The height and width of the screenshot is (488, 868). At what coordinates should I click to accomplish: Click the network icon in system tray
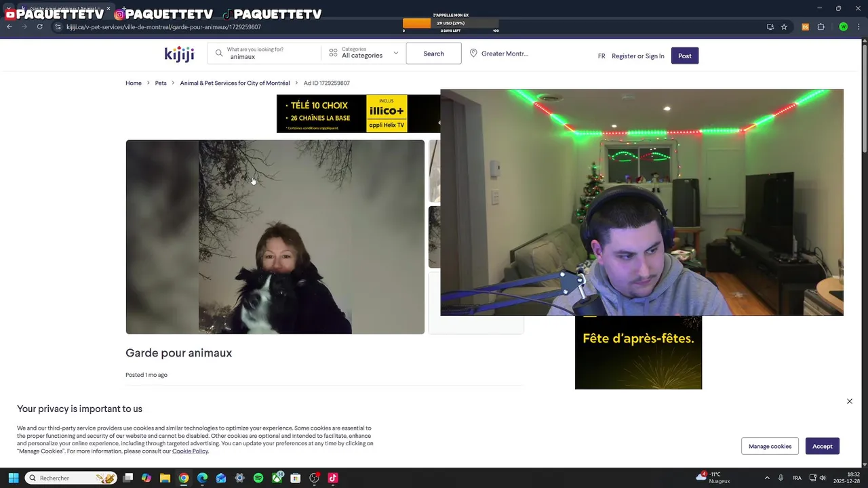pos(812,478)
